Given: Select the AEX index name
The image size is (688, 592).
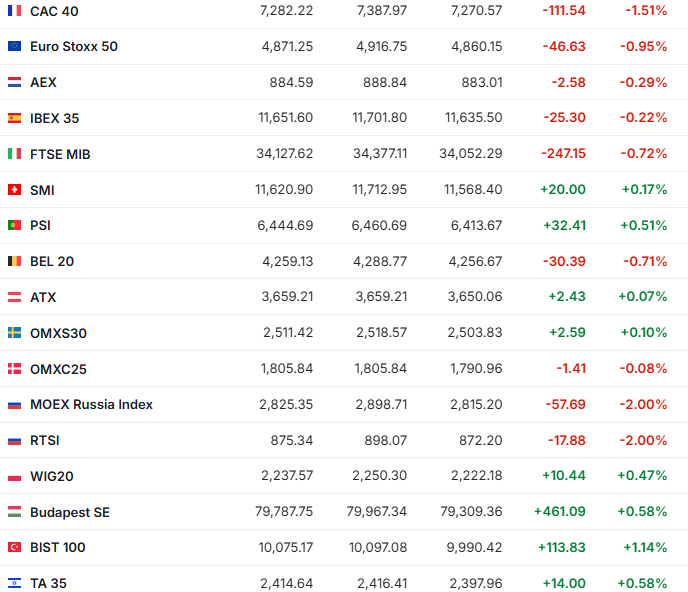Looking at the screenshot, I should (x=43, y=83).
